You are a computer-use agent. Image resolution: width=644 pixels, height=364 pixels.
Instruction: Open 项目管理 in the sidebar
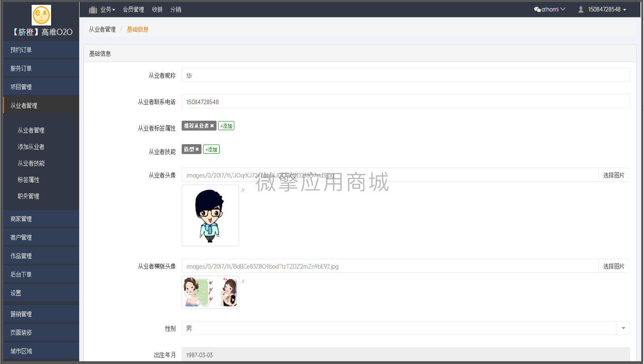pyautogui.click(x=41, y=87)
